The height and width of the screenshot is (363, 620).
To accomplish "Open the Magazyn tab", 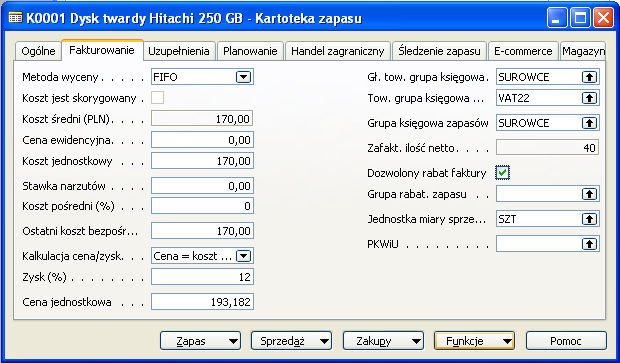I will click(583, 51).
